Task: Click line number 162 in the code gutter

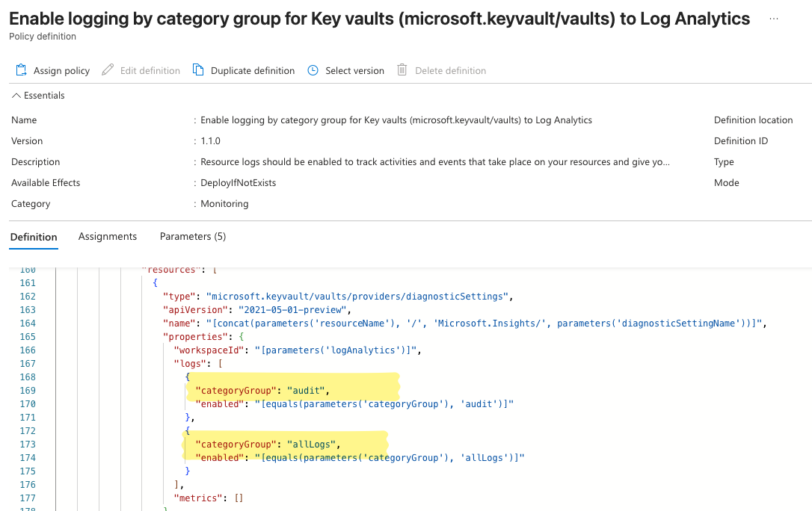Action: point(28,297)
